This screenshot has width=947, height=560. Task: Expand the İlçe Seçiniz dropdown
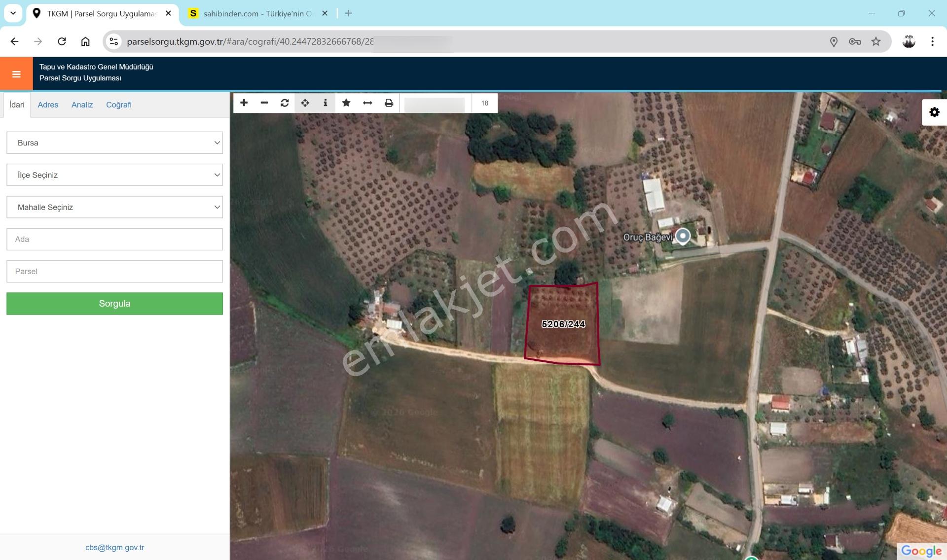coord(114,175)
